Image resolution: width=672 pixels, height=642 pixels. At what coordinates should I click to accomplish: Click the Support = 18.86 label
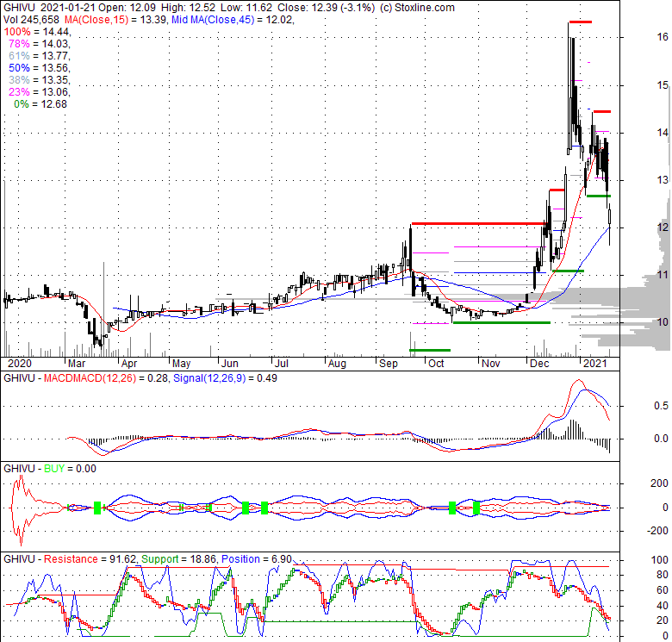pyautogui.click(x=179, y=559)
